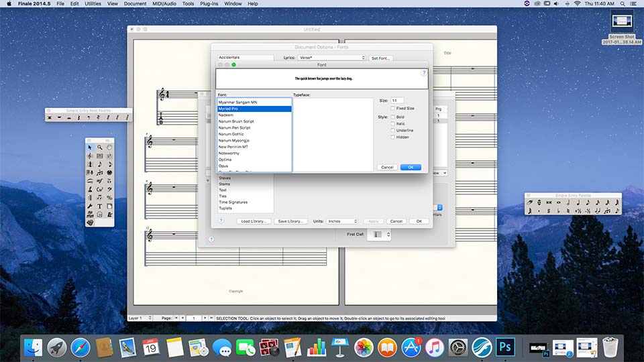Pick the Eraser in Simple Entry Palette
The image size is (644, 362).
tap(530, 202)
